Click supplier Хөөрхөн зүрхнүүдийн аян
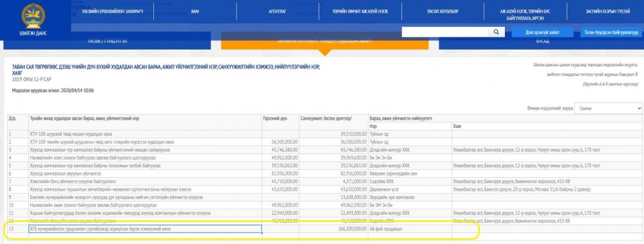 393,173
